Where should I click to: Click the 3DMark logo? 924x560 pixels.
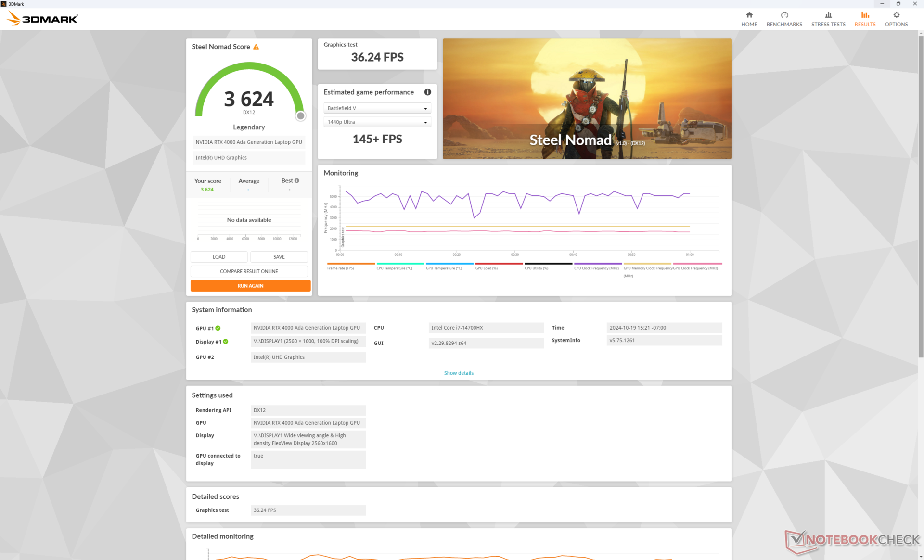pos(42,19)
